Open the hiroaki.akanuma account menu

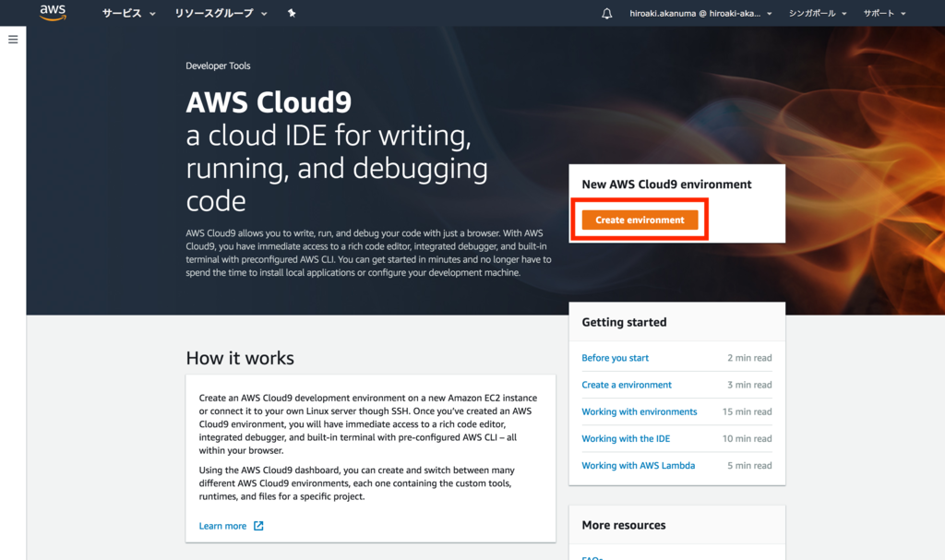[700, 13]
